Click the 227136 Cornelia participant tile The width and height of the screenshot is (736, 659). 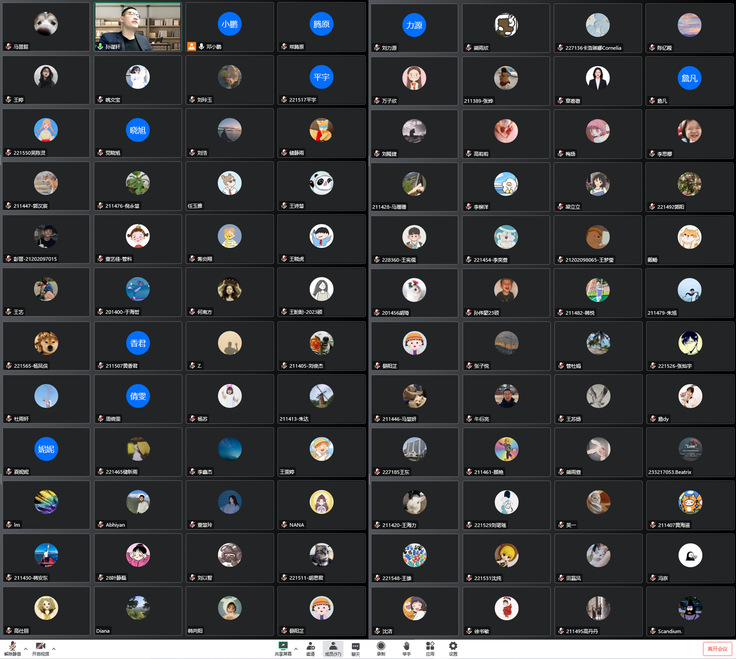point(597,27)
